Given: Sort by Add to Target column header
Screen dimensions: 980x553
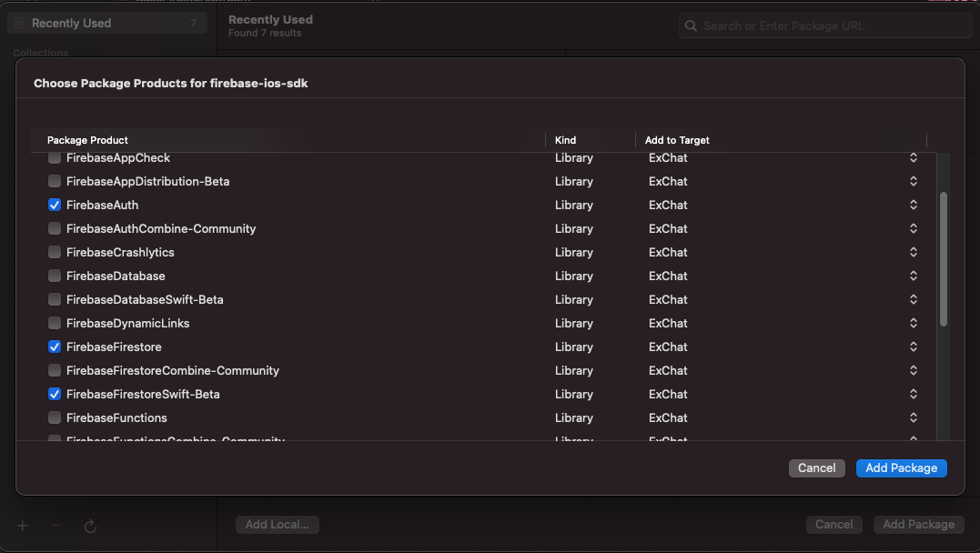Looking at the screenshot, I should (677, 140).
